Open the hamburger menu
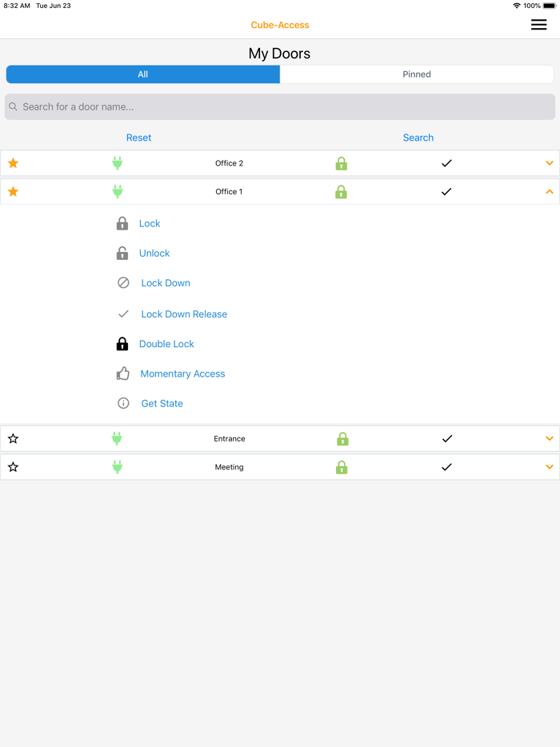Screen dimensions: 560x747 click(538, 25)
